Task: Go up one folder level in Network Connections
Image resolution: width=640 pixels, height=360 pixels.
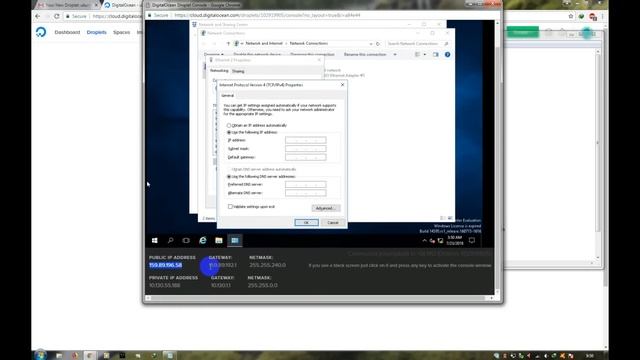Action: [x=228, y=44]
